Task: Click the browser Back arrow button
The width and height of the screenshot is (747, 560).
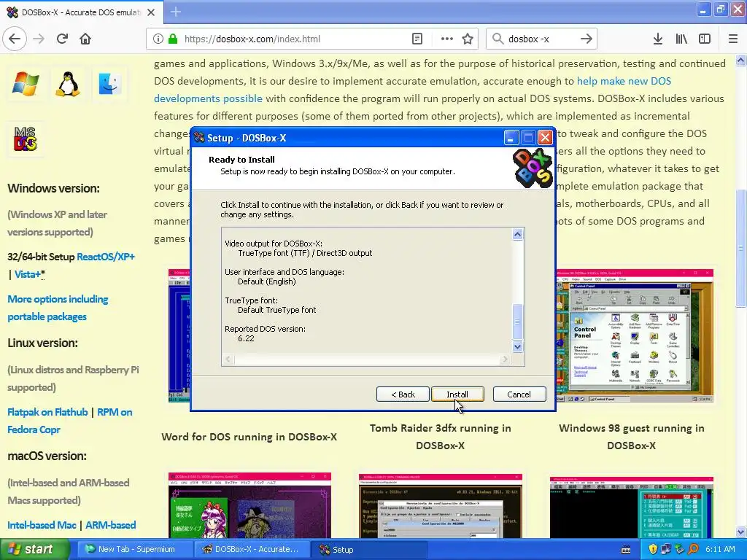Action: click(x=15, y=39)
